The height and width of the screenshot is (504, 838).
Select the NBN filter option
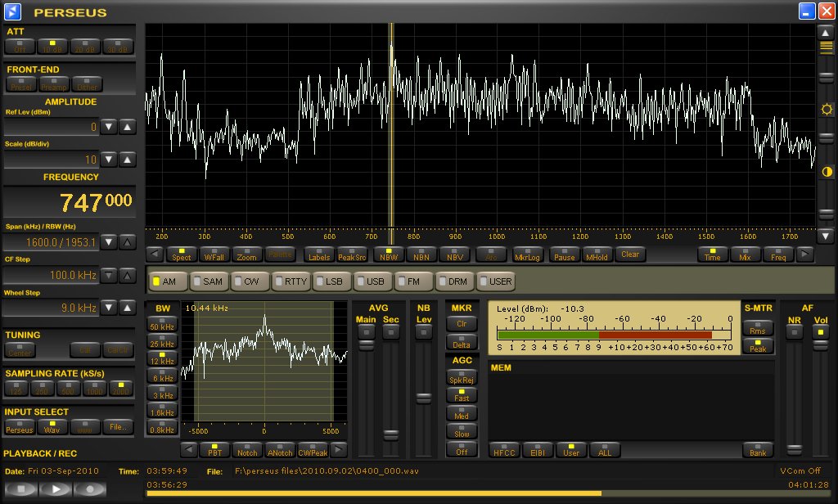pyautogui.click(x=421, y=254)
